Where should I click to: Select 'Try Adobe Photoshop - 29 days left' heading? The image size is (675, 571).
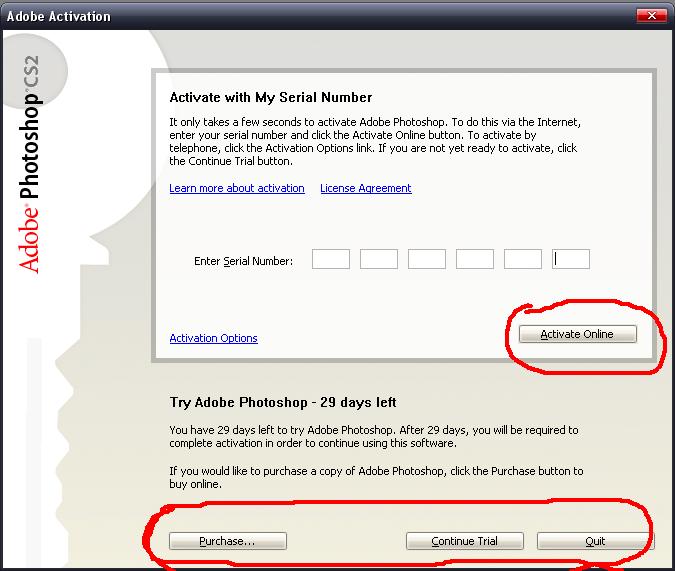283,402
